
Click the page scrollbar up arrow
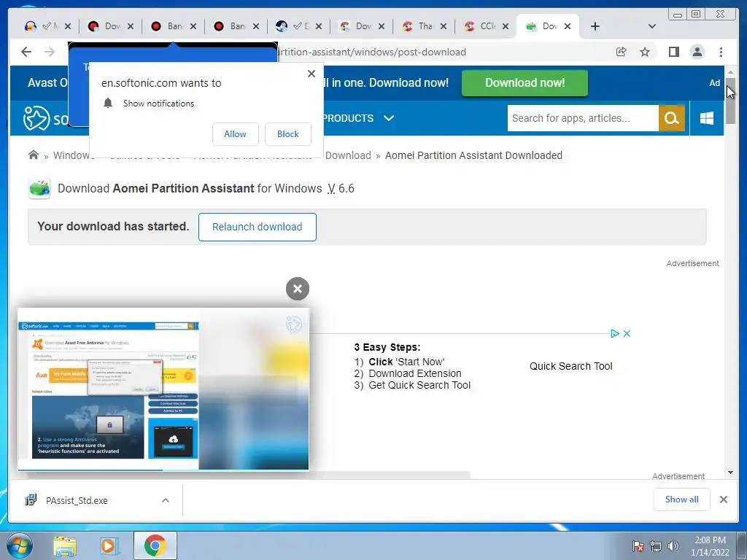point(730,72)
